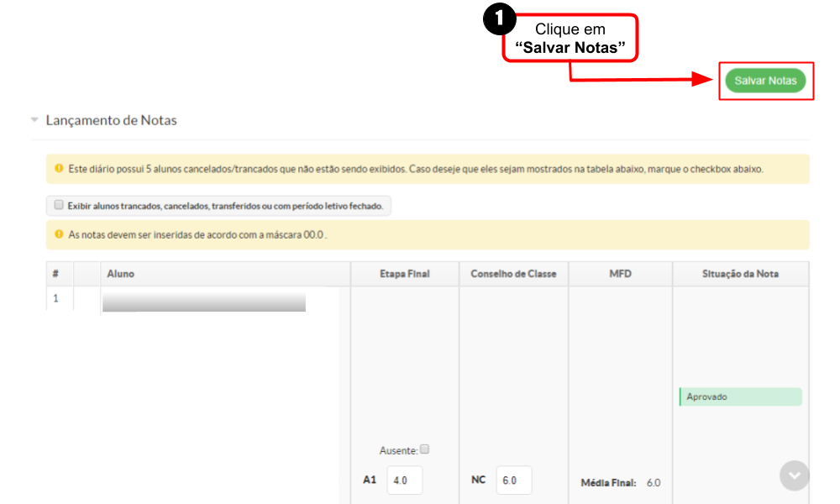This screenshot has height=504, width=840.
Task: Enable showing trancados and cancelados students
Action: 59,205
